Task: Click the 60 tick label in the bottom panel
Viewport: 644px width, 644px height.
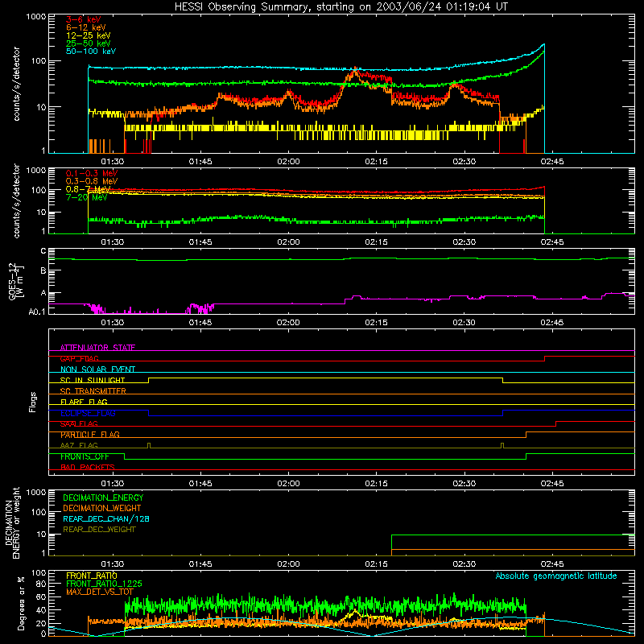Action: click(41, 597)
